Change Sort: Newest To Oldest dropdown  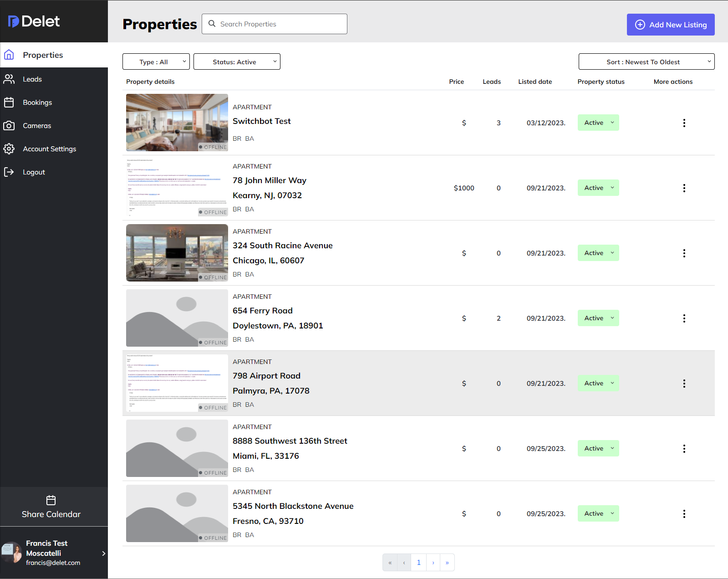click(646, 62)
